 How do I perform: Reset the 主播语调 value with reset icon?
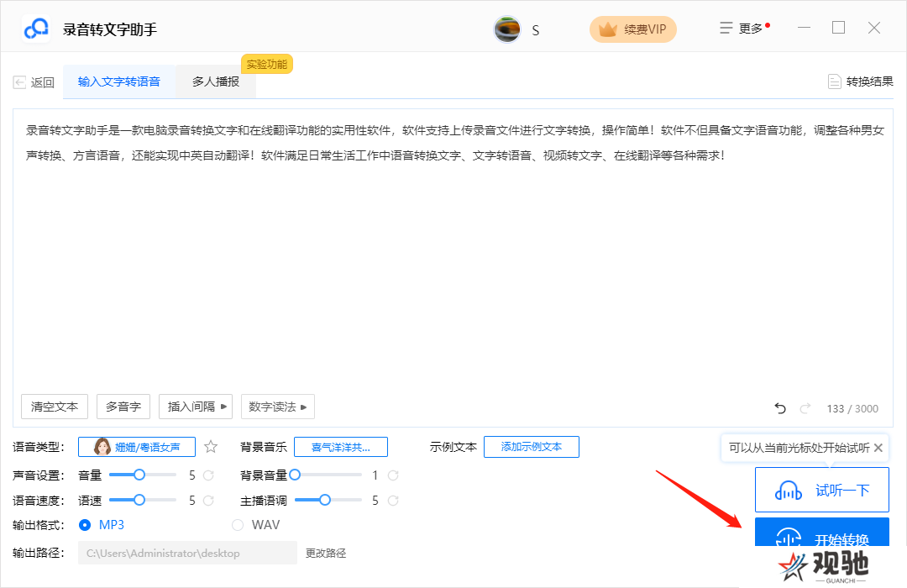[393, 500]
